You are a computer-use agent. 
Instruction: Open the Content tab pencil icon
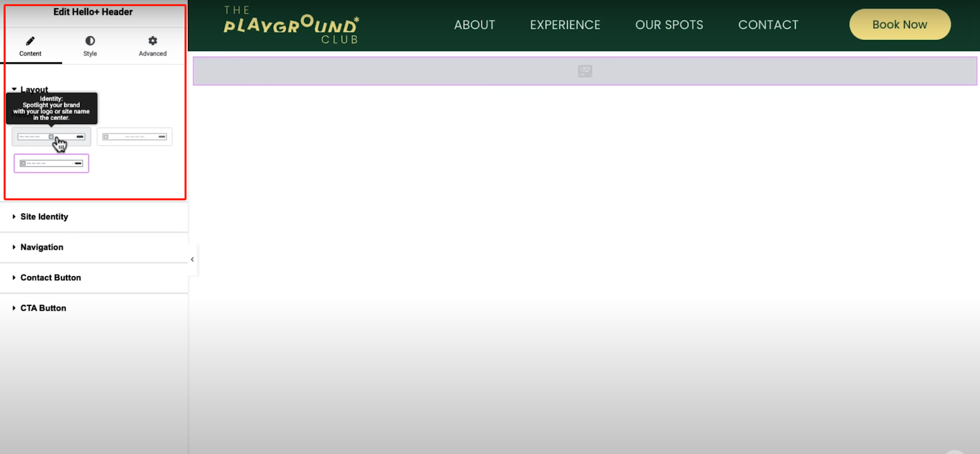(30, 41)
